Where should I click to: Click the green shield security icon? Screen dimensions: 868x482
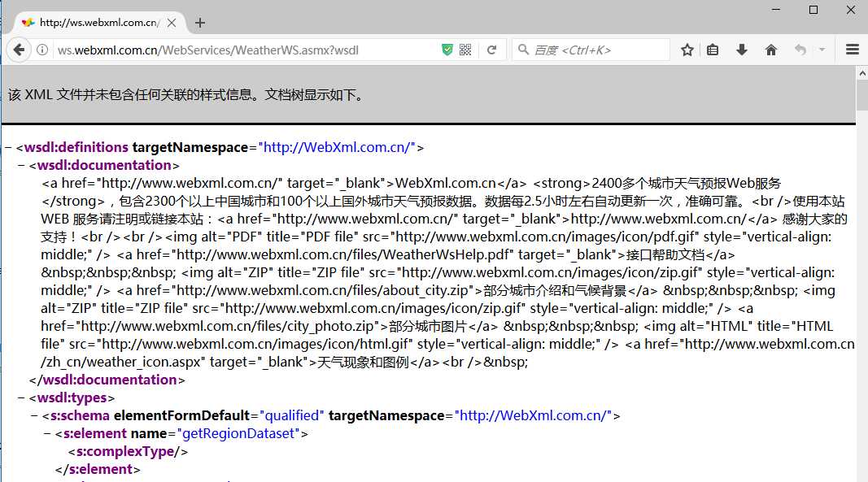[x=447, y=50]
